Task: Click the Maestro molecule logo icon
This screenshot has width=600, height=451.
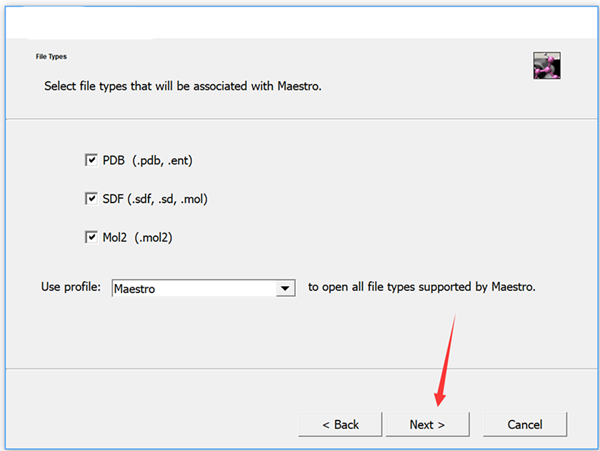Action: point(546,66)
